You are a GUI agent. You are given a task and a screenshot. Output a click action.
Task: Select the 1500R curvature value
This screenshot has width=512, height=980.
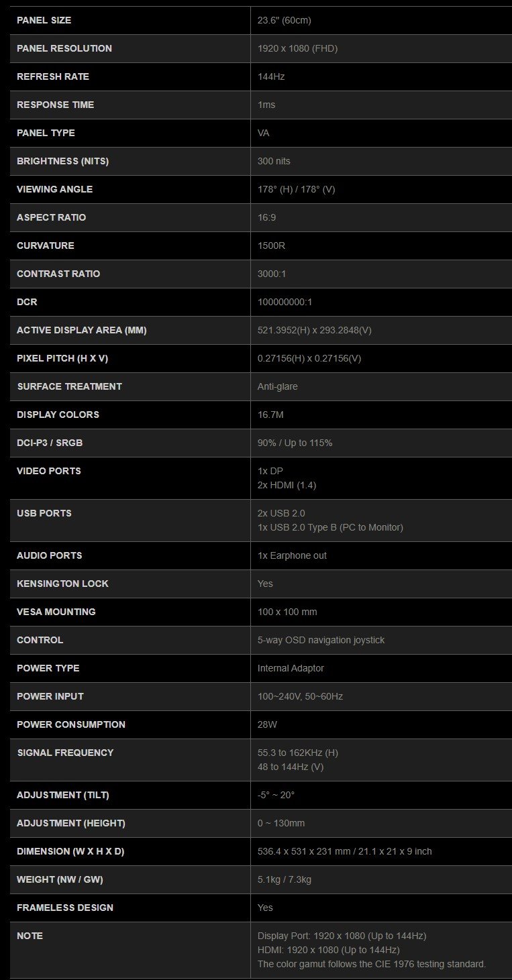pos(271,246)
